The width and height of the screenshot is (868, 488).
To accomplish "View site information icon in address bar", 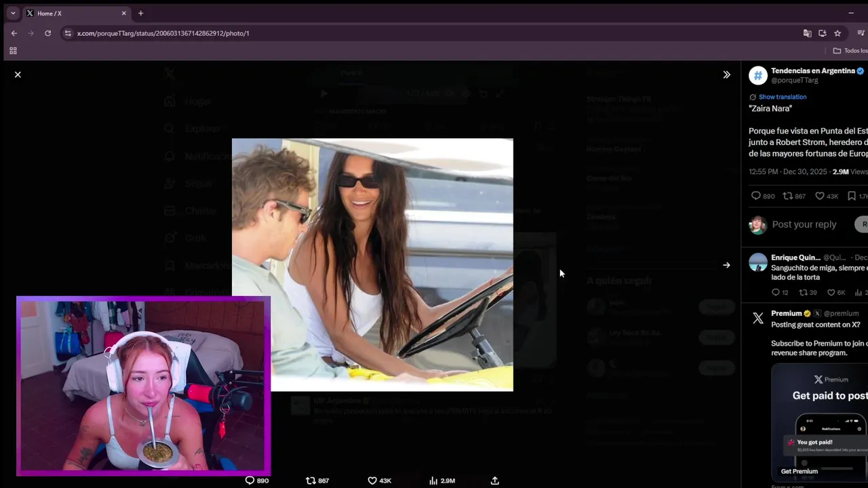I will click(x=67, y=33).
